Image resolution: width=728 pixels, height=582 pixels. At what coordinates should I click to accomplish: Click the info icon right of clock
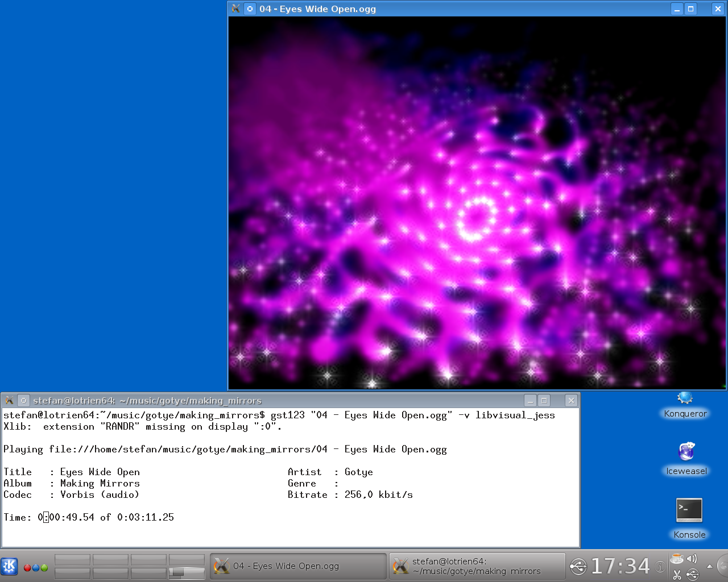tap(660, 566)
